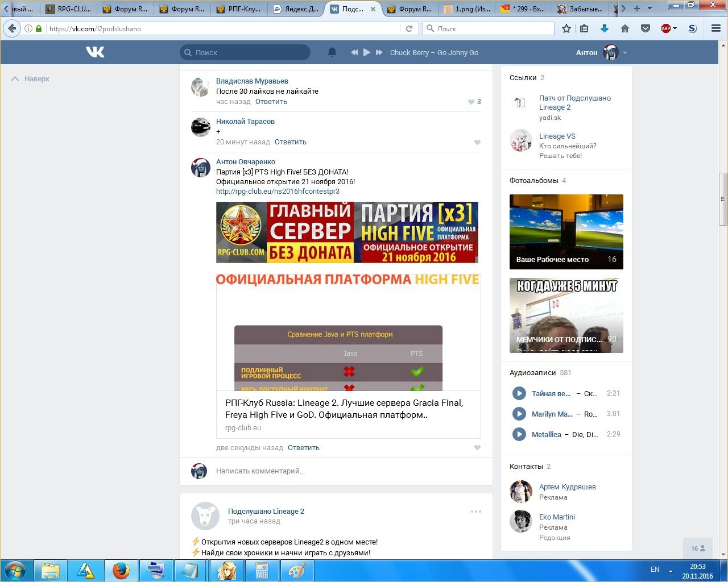
Task: Play the Marilyn Ma... audio track
Action: [x=519, y=414]
